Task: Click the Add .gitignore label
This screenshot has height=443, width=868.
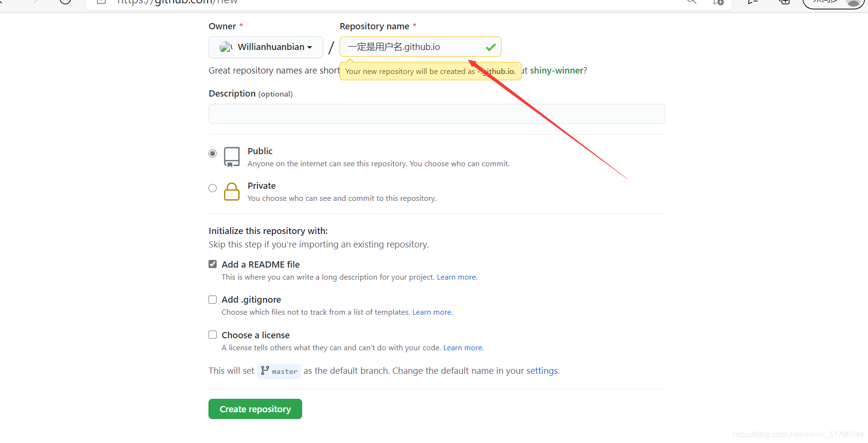Action: point(251,300)
